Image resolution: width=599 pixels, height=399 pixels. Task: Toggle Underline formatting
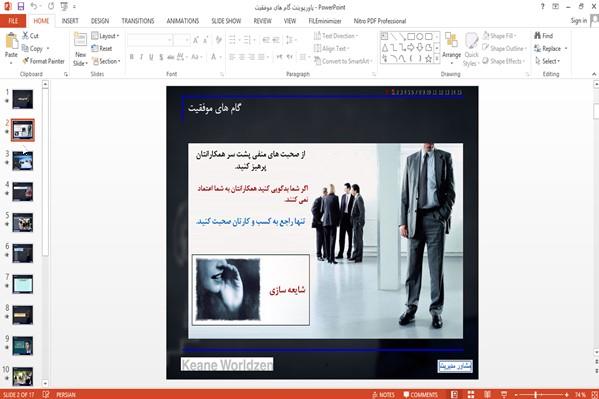151,57
